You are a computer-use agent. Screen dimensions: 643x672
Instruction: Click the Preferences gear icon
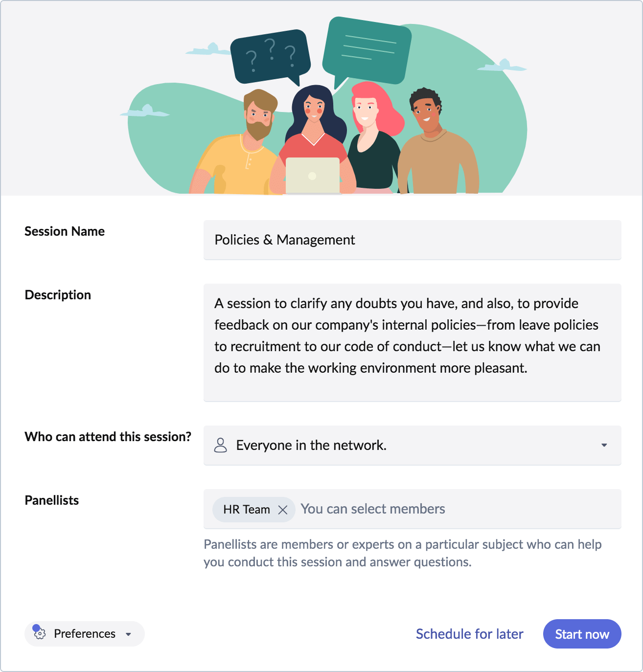40,634
